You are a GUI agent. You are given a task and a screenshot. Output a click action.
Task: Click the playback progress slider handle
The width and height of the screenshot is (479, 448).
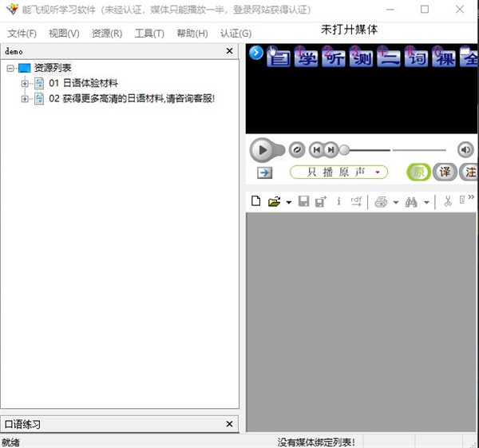click(344, 149)
